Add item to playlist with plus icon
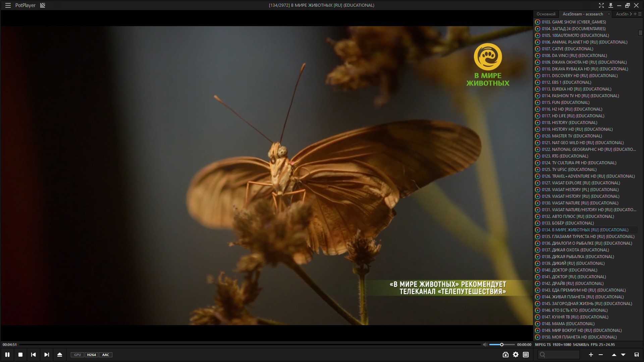The height and width of the screenshot is (362, 644). pos(591,355)
